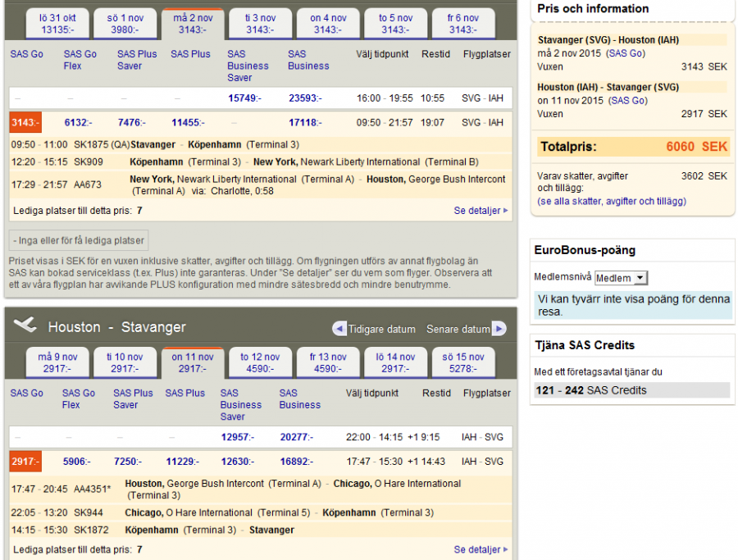Screen dimensions: 738x560
Task: Choose the 6132:- SAS Go Flex fare
Action: tap(78, 123)
